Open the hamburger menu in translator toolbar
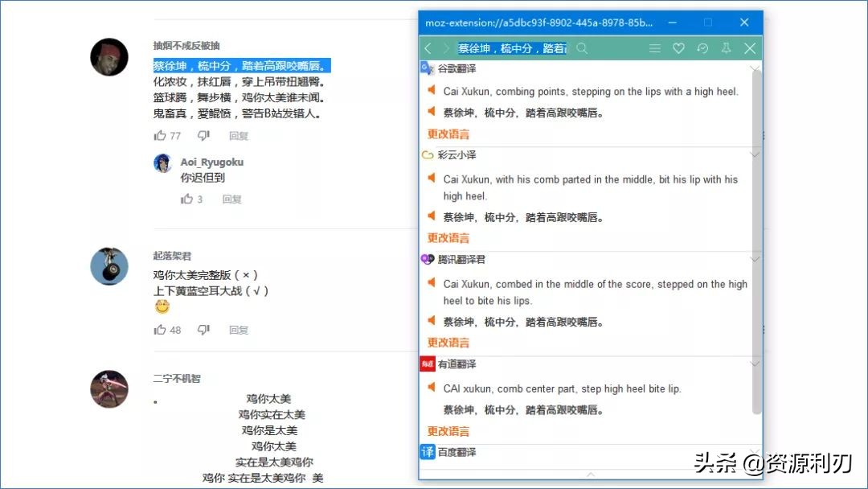Screen dimensions: 868x489 pyautogui.click(x=655, y=48)
